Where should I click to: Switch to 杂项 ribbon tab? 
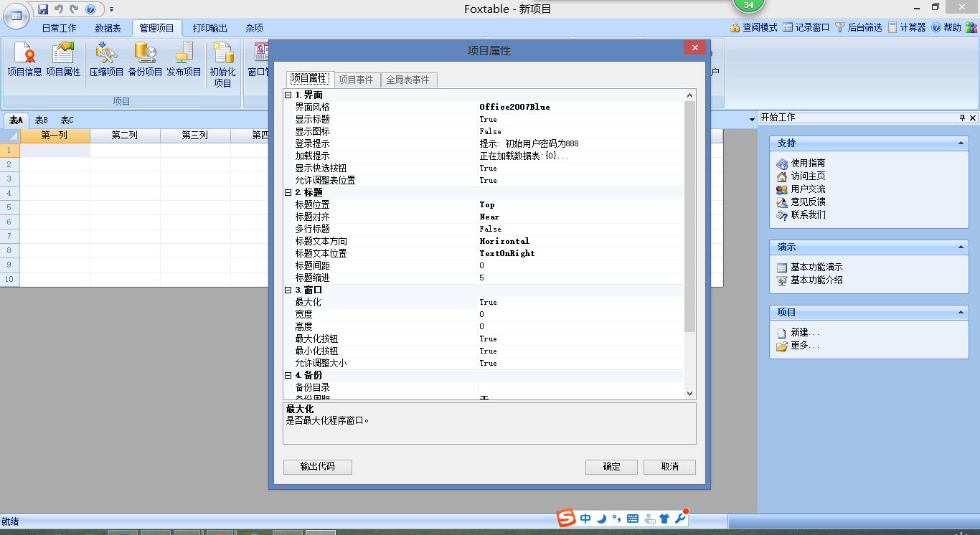tap(254, 28)
